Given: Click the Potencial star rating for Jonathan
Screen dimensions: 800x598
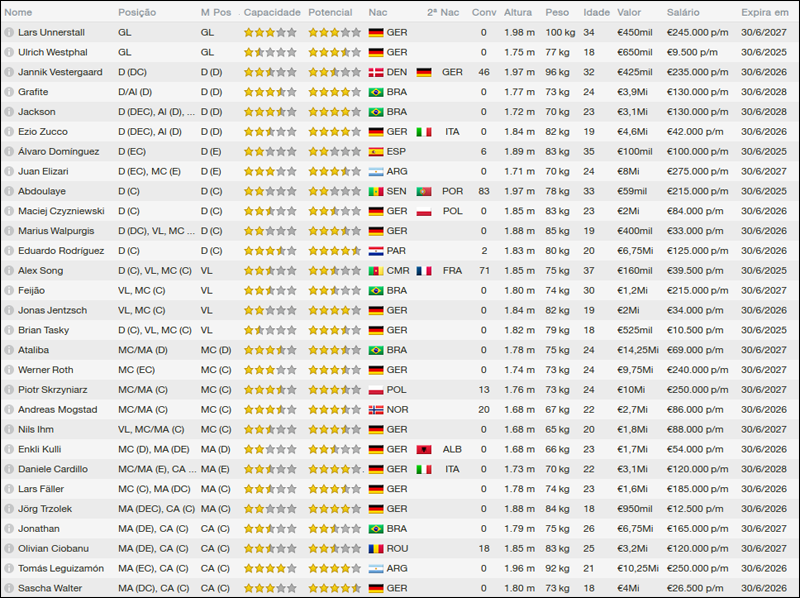Looking at the screenshot, I should (x=334, y=528).
